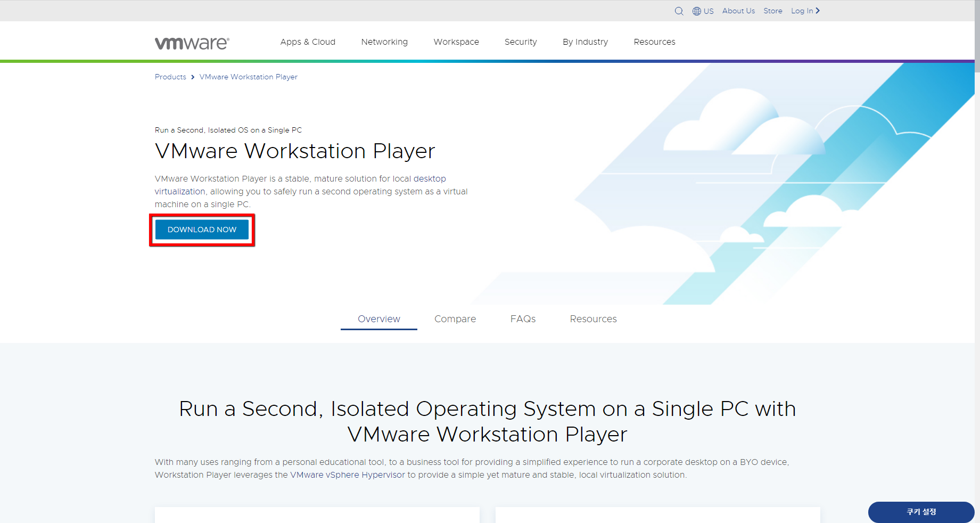Screen dimensions: 980x523
Task: Switch to the Resources tab below banner
Action: [593, 319]
